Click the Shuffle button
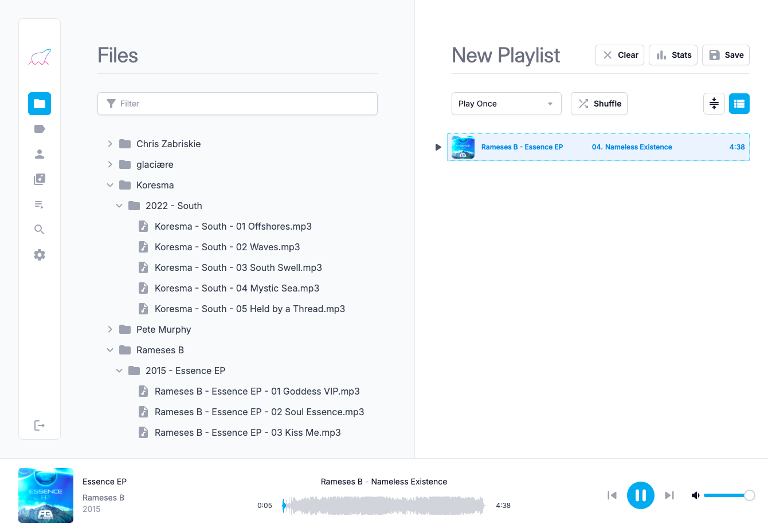This screenshot has height=532, width=768. 599,104
